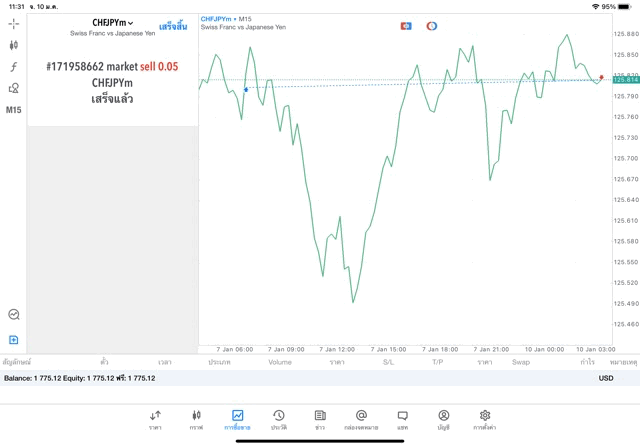Open the Settings gear tab
The height and width of the screenshot is (447, 640).
pos(485,419)
